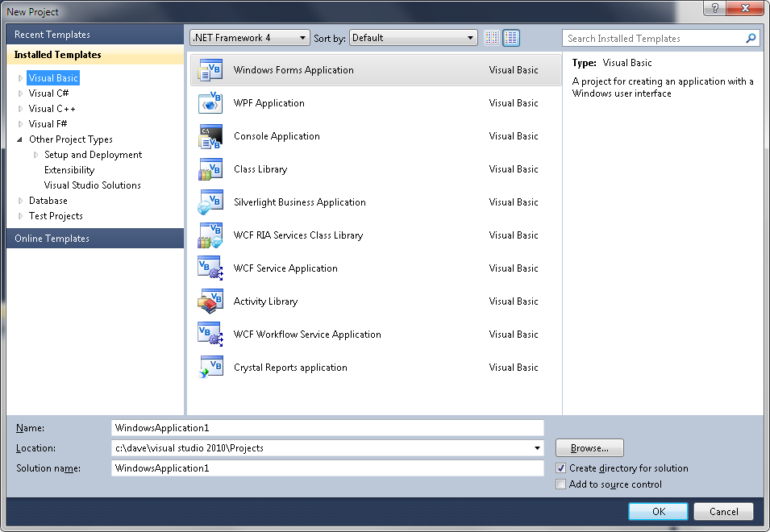770x532 pixels.
Task: Select Visual Studio Solutions in tree
Action: pyautogui.click(x=93, y=185)
